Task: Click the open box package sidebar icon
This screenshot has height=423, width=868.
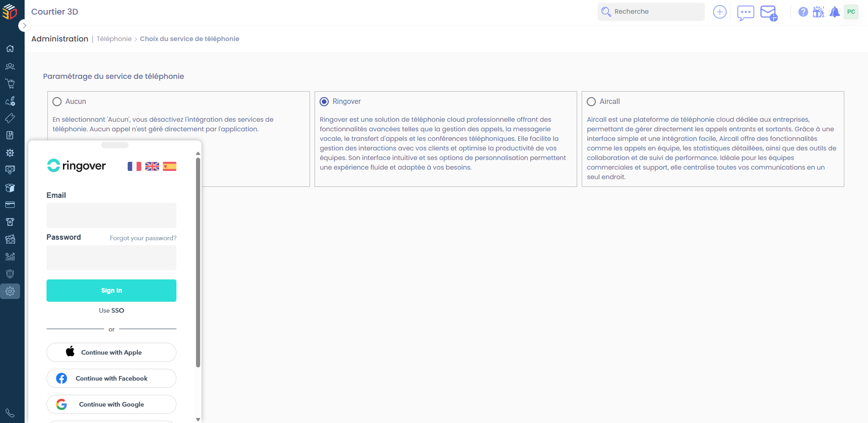Action: [x=10, y=187]
